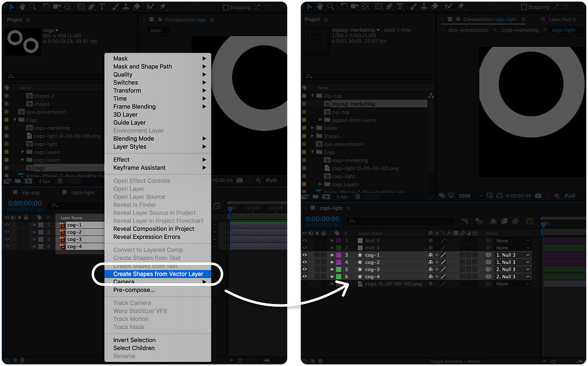Enable the Snapping checkbox in the left screenshot
Image resolution: width=588 pixels, height=366 pixels.
click(x=225, y=7)
